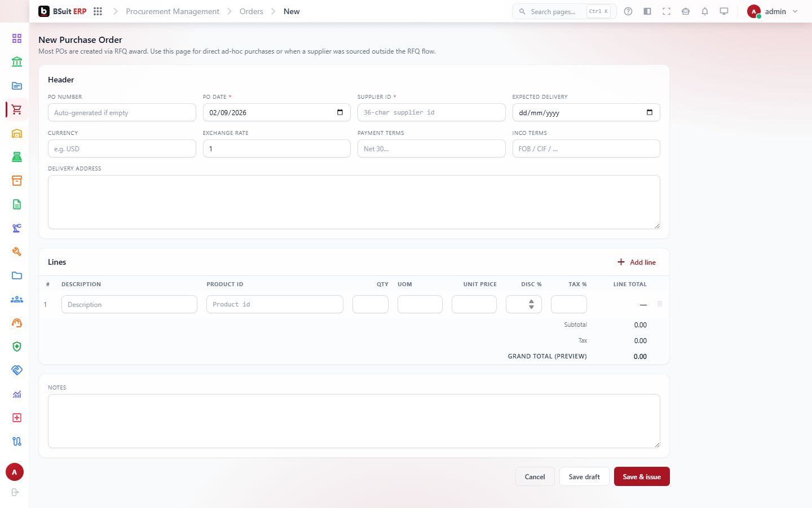Expand the admin user menu chevron
The image size is (812, 508).
coord(795,11)
